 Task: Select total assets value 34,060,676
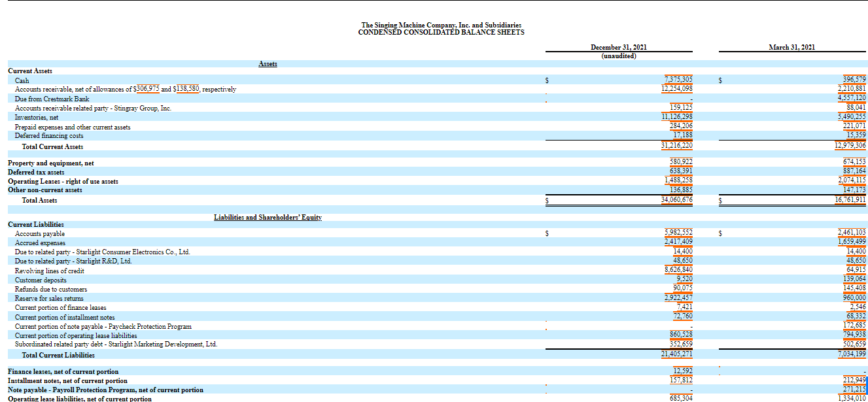pos(677,199)
